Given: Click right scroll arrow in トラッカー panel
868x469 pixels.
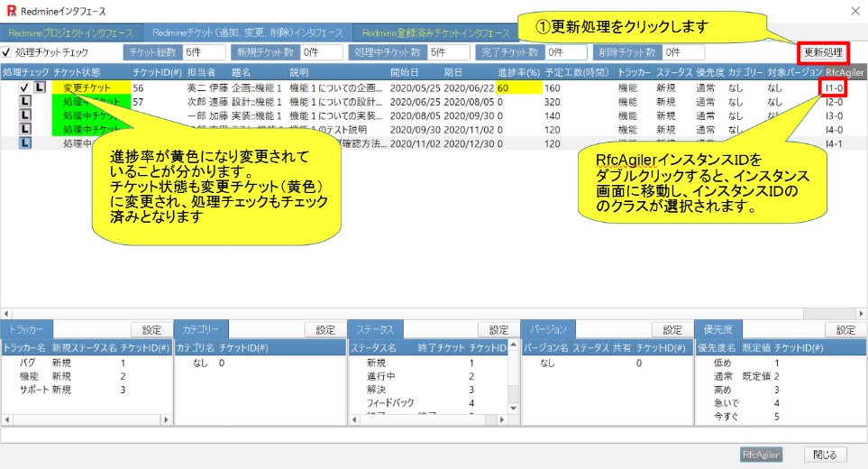Looking at the screenshot, I should coord(166,419).
